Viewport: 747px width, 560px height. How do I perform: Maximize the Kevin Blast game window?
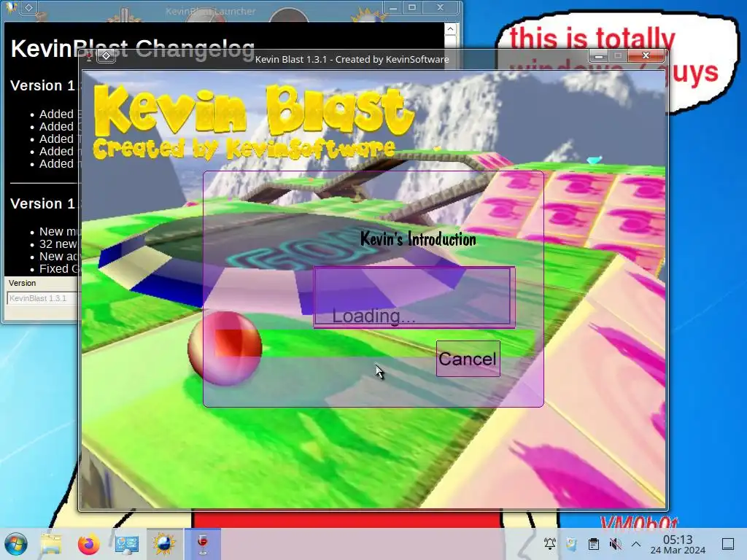pos(618,56)
